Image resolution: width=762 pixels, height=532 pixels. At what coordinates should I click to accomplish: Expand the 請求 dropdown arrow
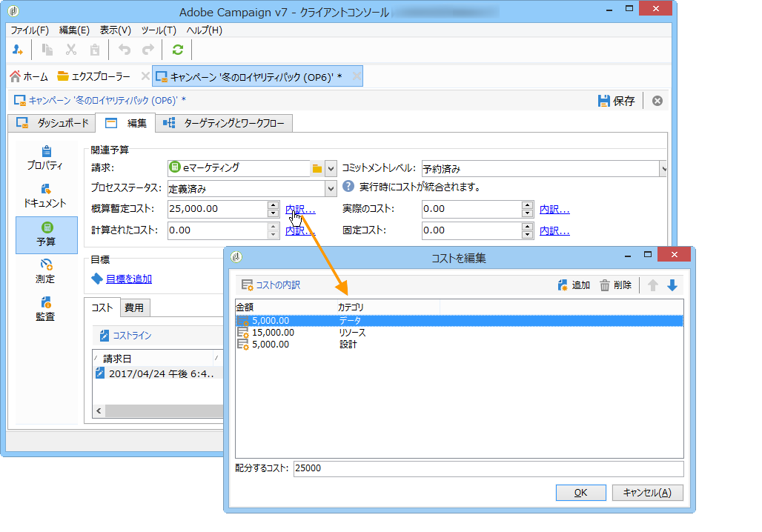pyautogui.click(x=331, y=169)
